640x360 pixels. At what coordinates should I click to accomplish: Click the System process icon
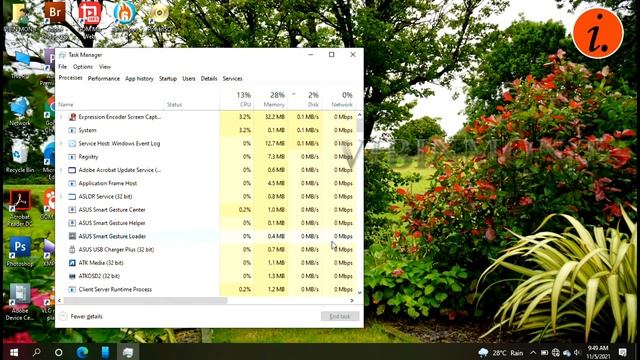(72, 130)
